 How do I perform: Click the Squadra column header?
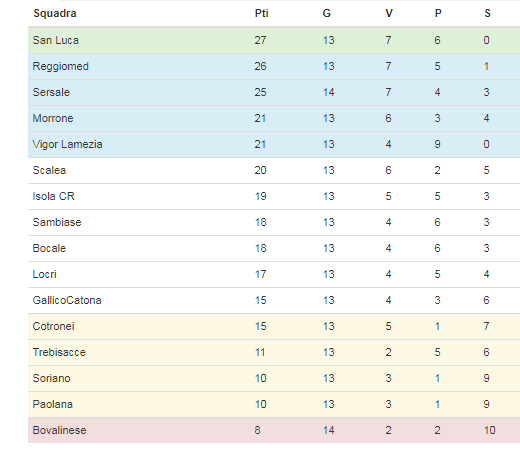point(55,13)
